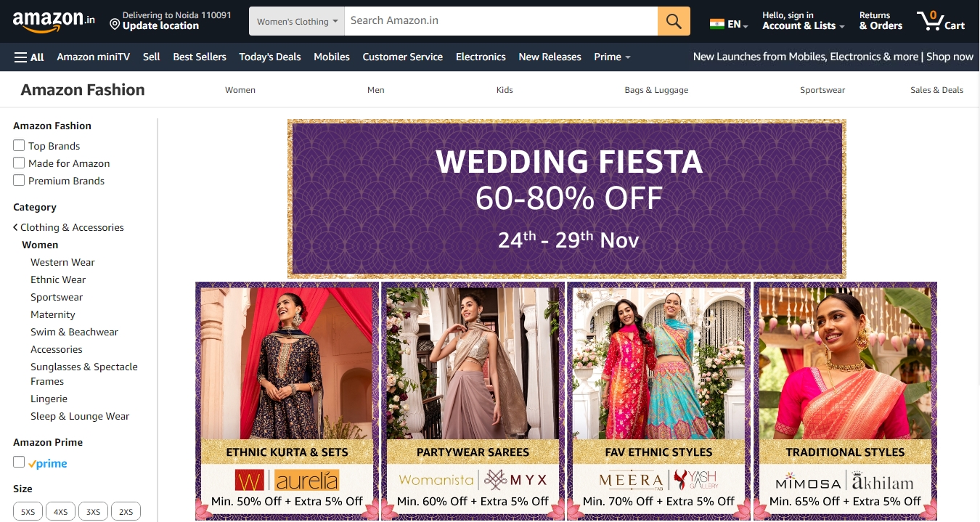Open the All hamburger menu
This screenshot has width=980, height=522.
[x=29, y=57]
